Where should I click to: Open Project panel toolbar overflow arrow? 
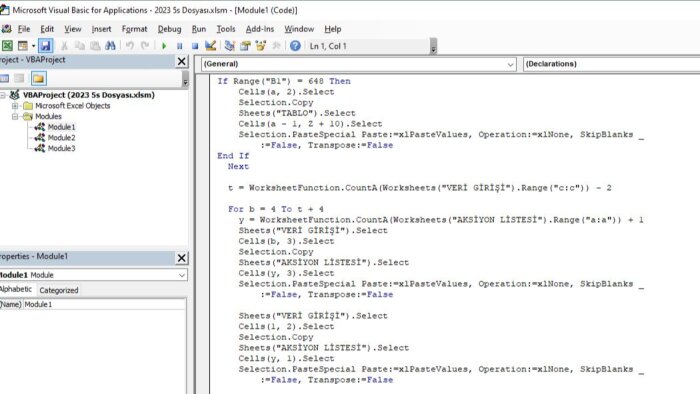pos(185,79)
